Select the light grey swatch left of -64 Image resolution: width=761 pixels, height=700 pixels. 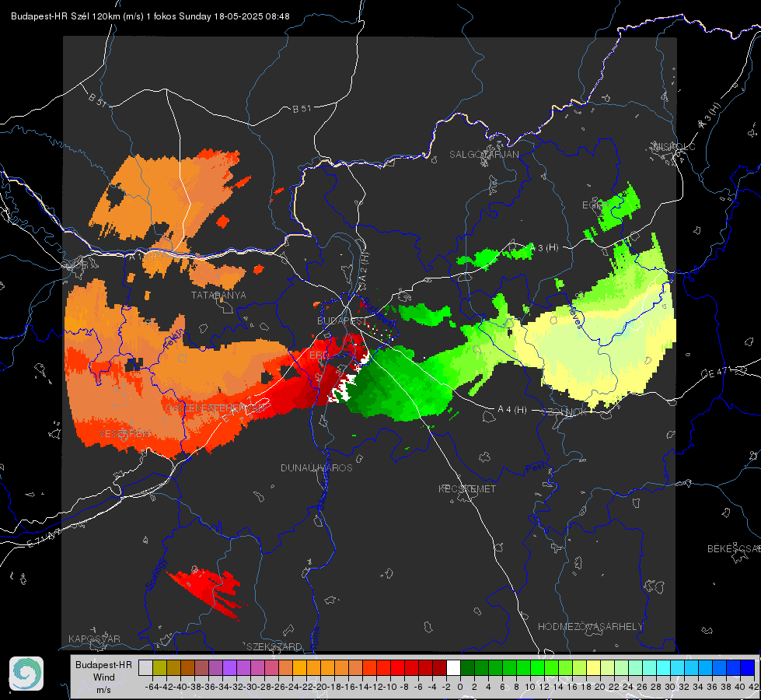(145, 668)
